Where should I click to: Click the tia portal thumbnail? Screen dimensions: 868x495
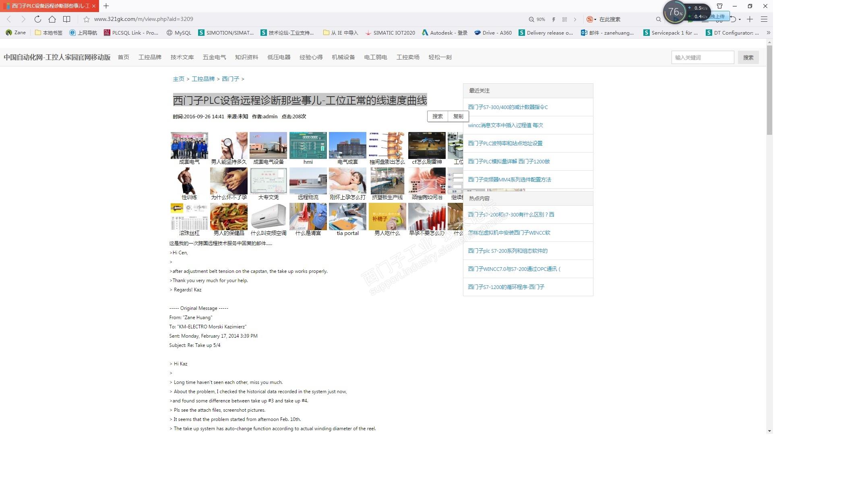click(347, 217)
